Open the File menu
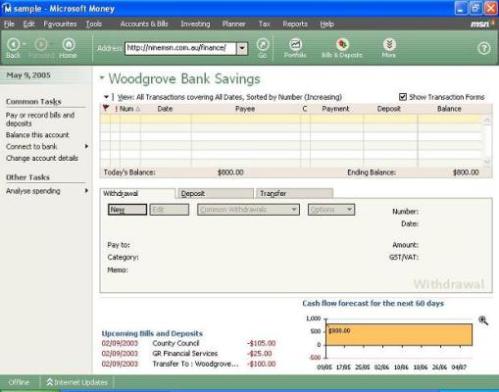Screen dimensions: 499x392 click(9, 24)
